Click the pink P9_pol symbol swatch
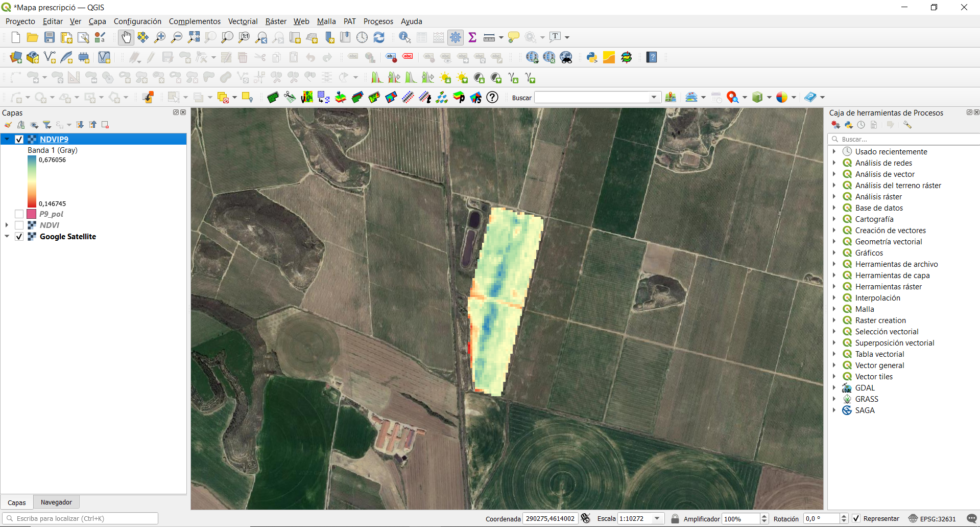 (x=32, y=214)
